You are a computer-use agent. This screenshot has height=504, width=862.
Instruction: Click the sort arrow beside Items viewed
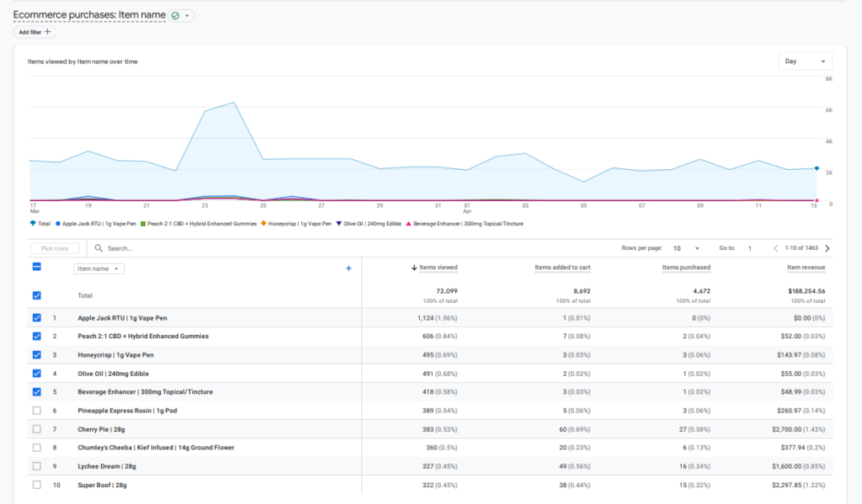coord(414,268)
